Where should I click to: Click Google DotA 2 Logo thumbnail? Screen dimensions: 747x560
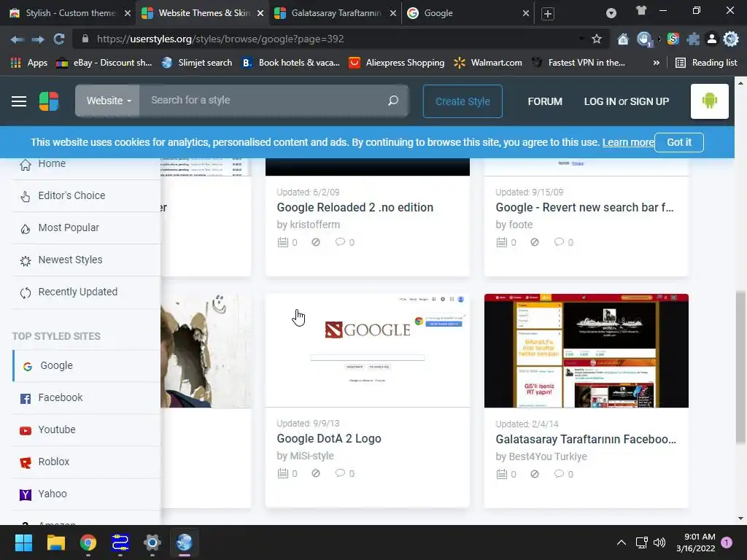pyautogui.click(x=368, y=351)
